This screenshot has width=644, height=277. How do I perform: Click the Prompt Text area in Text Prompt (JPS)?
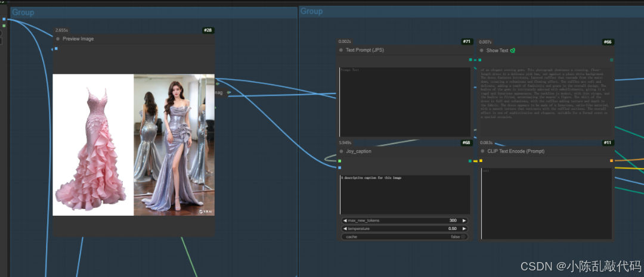point(404,102)
